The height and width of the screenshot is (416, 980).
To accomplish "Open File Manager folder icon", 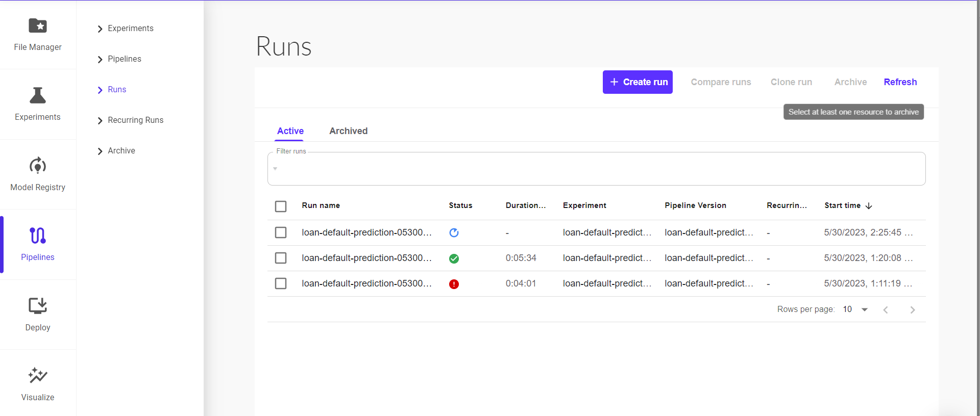I will [38, 25].
